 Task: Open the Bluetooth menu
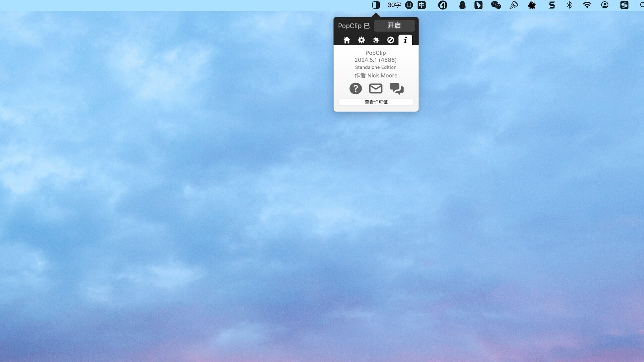coord(569,5)
